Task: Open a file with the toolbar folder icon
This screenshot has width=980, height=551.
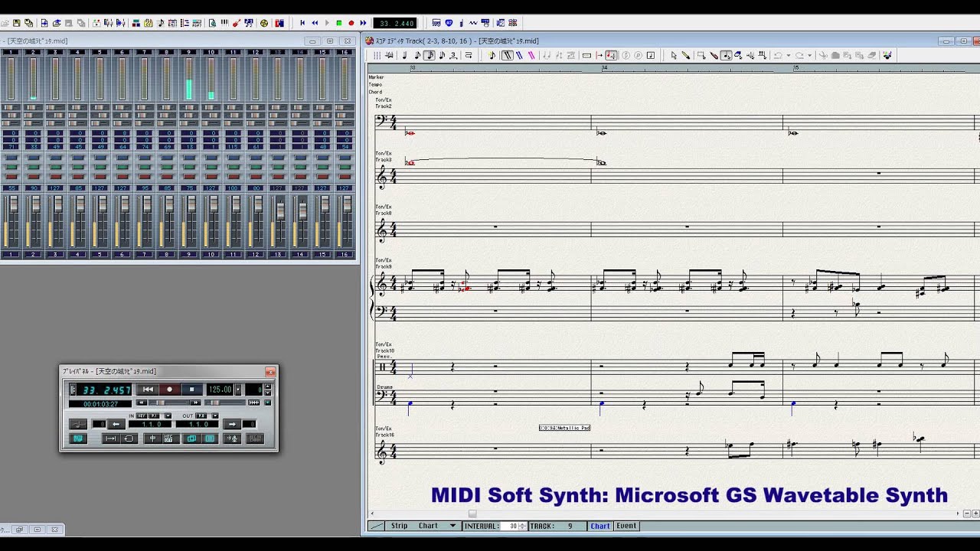Action: point(5,23)
